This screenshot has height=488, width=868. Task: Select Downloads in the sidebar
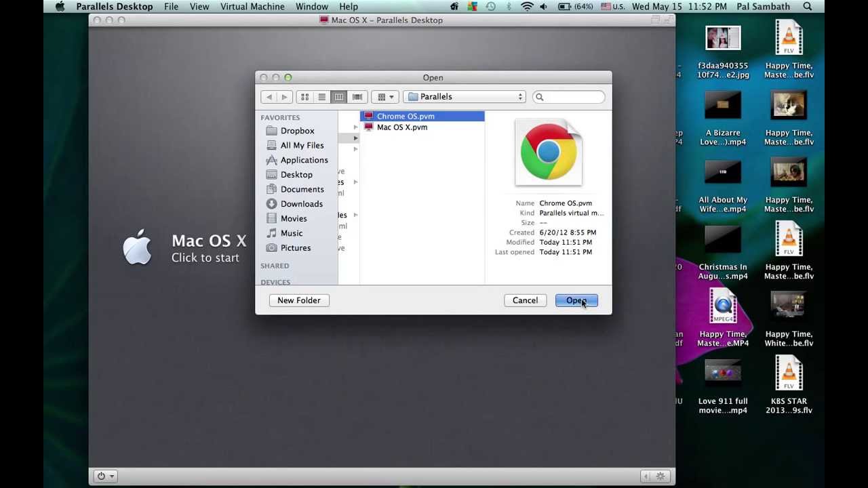coord(301,204)
